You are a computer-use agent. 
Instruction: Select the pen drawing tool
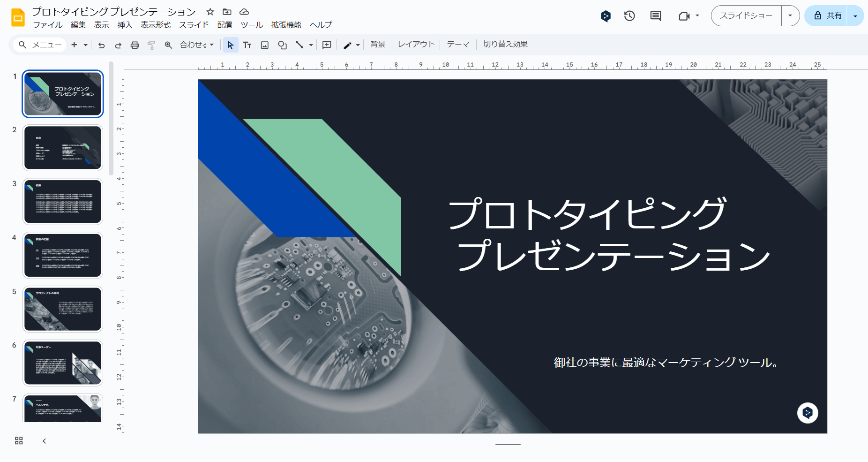[x=347, y=45]
